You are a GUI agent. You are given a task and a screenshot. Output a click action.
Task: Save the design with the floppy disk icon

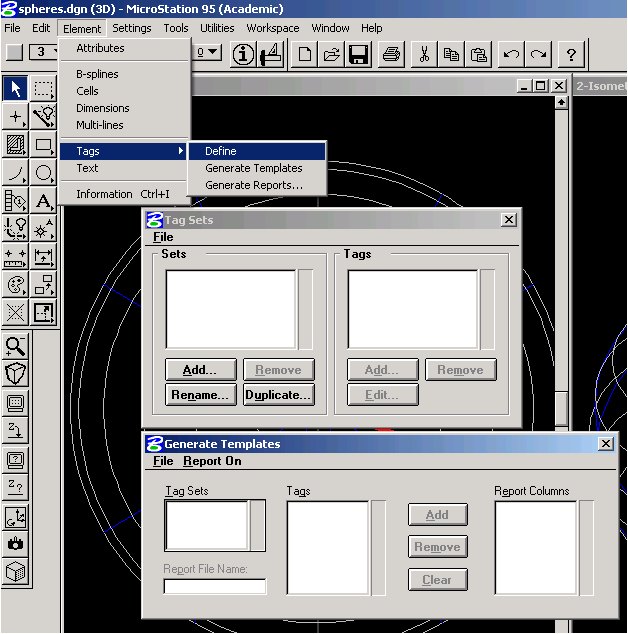pyautogui.click(x=358, y=54)
